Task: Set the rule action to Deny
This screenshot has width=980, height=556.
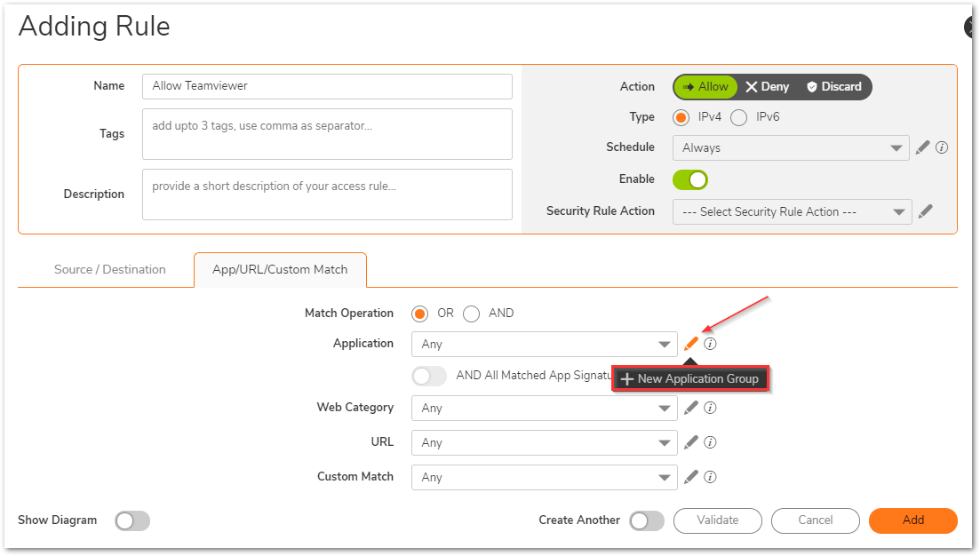Action: pyautogui.click(x=767, y=87)
